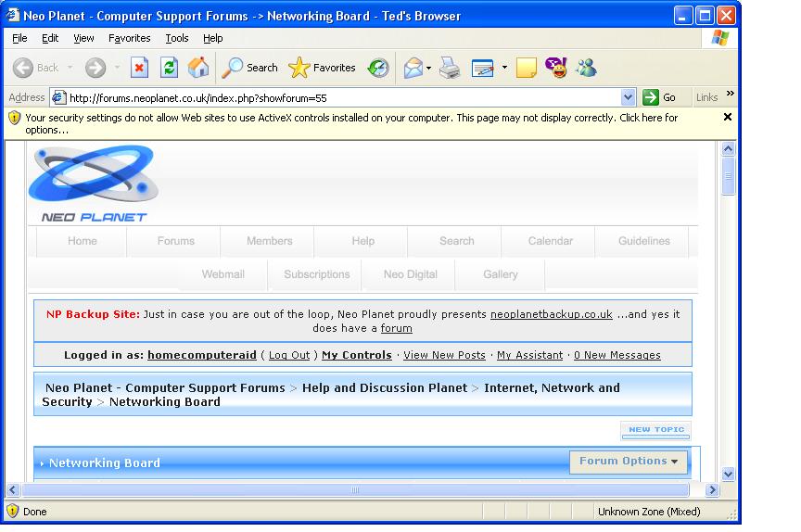The width and height of the screenshot is (801, 532).
Task: Click the shield icon in the status bar
Action: (13, 511)
